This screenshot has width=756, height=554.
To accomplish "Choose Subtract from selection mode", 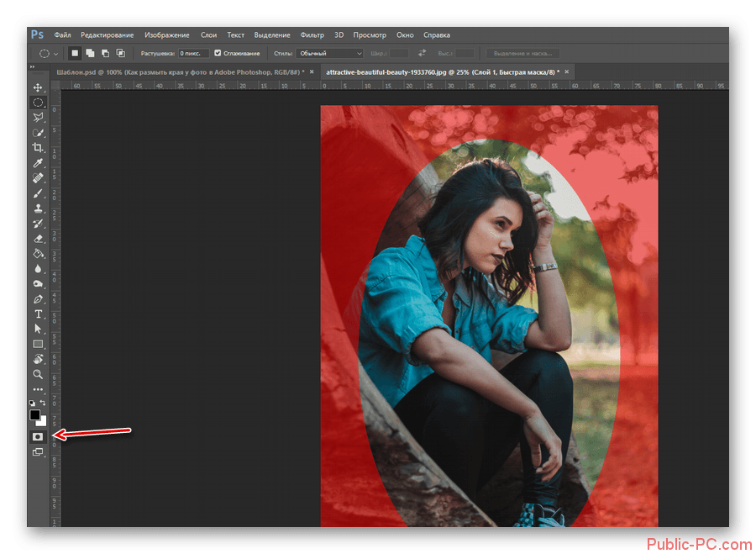I will (x=105, y=53).
